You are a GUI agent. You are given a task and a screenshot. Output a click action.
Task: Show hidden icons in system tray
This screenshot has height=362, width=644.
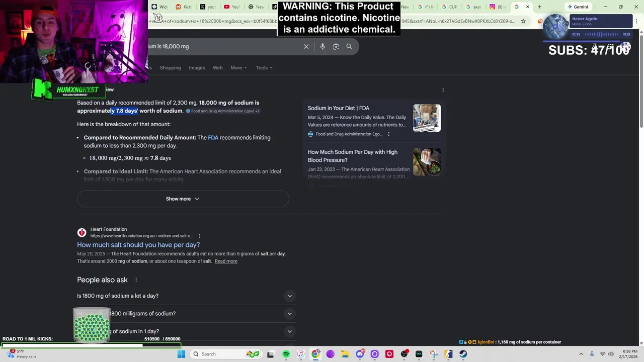coord(581,354)
